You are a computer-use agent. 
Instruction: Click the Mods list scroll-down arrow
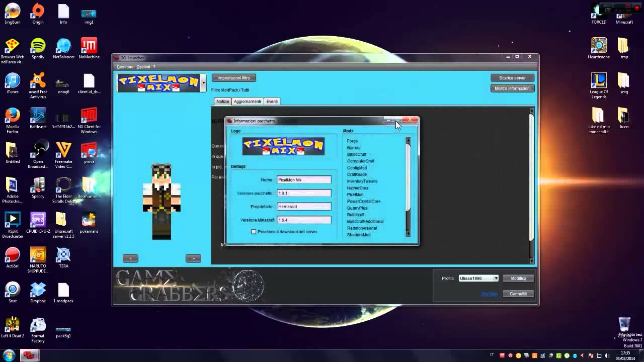[408, 234]
